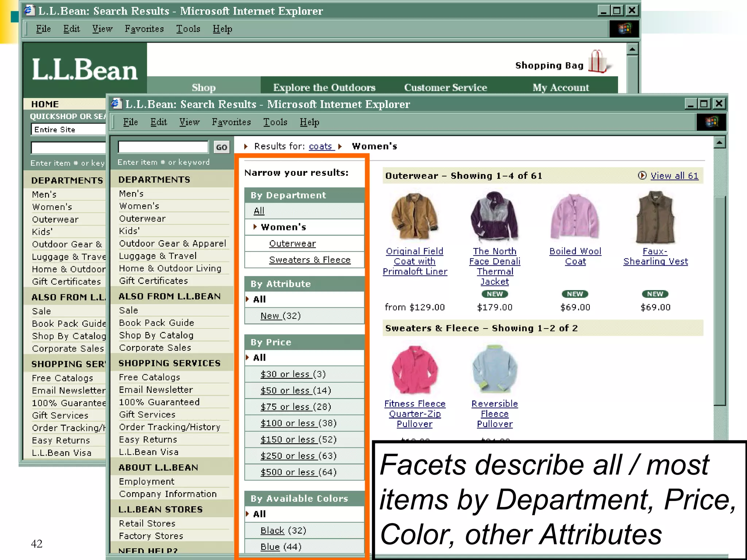Click the keyword search field in front window

tap(163, 147)
